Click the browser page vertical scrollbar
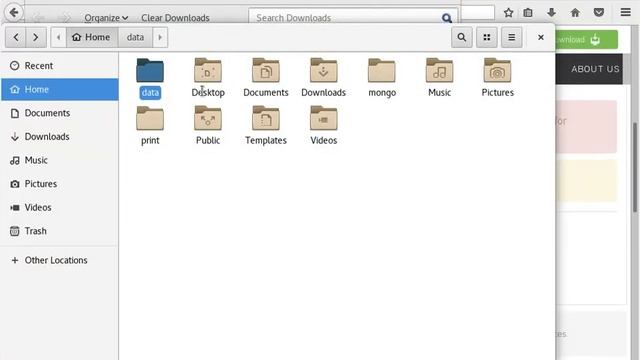 click(635, 167)
